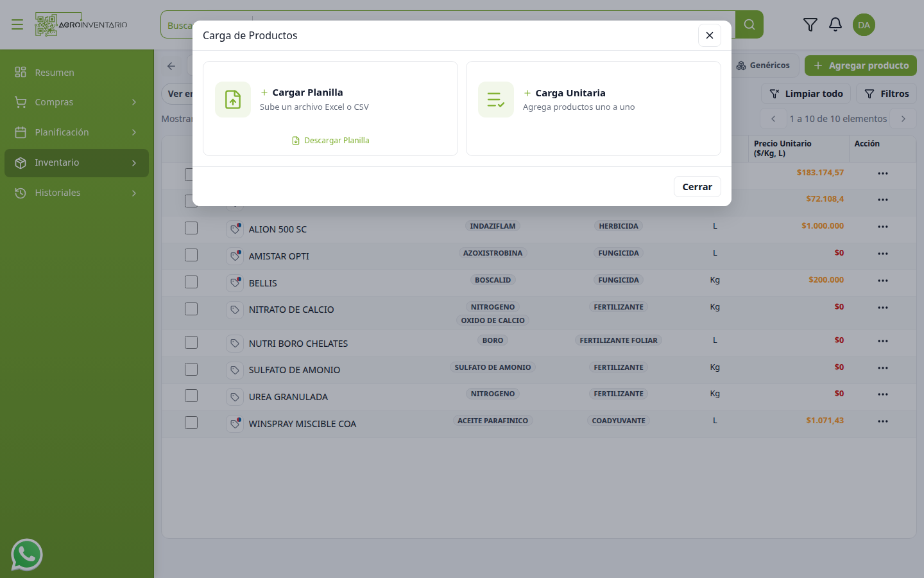Choose Carga Unitaria option

(594, 109)
